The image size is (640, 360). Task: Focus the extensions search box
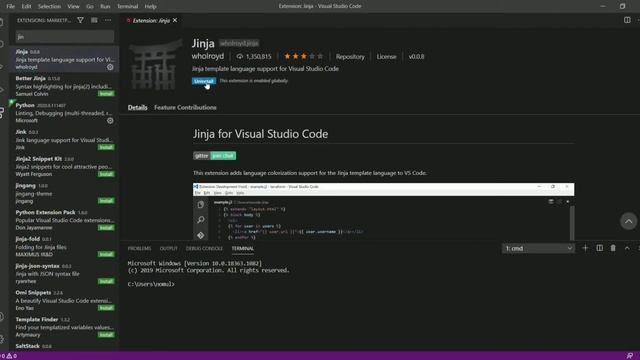(x=64, y=37)
